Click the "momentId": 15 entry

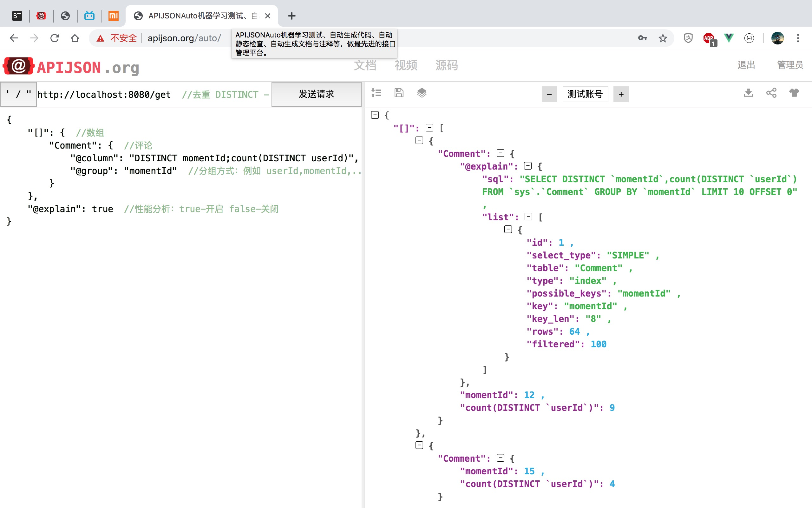[x=502, y=471]
